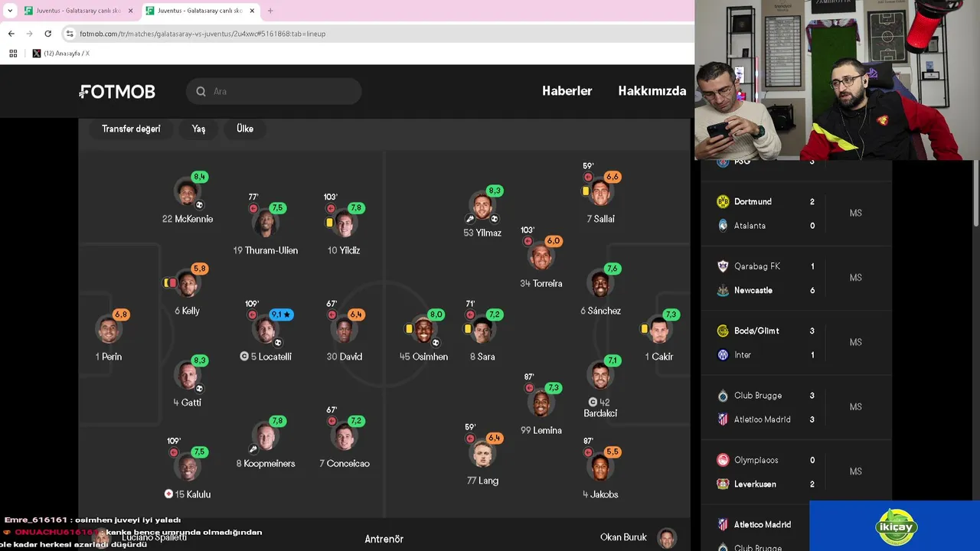The image size is (980, 551).
Task: Click Yildiz's player avatar
Action: pos(345,223)
